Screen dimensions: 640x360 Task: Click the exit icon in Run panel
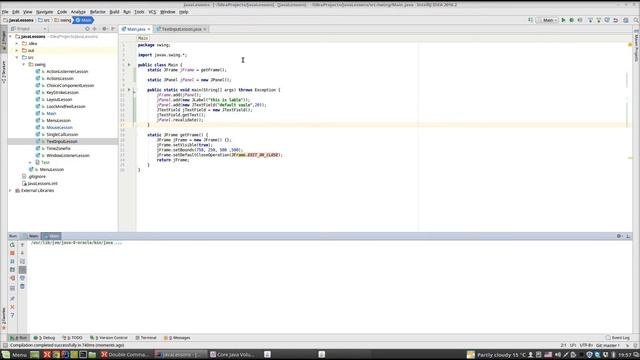[12, 278]
